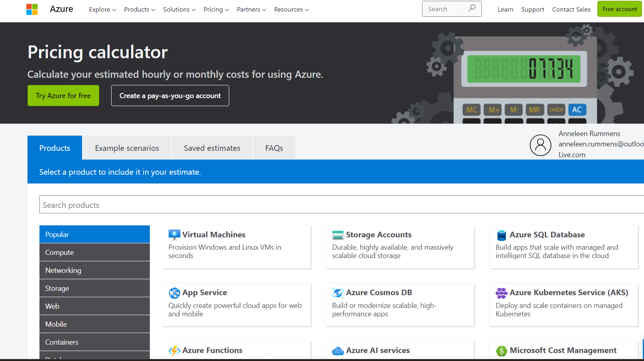
Task: Add Azure SQL Database to the estimate
Action: click(563, 247)
